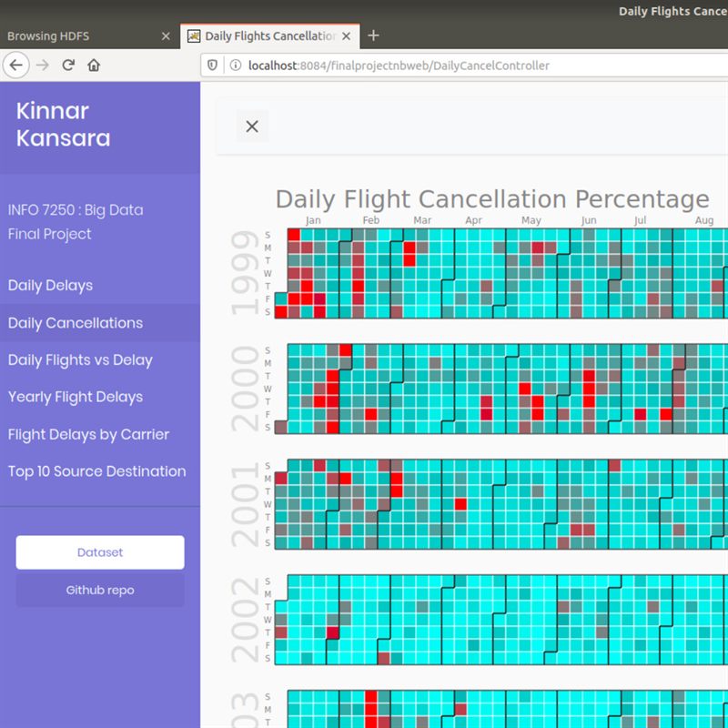
Task: Open the browser home page icon
Action: 94,65
